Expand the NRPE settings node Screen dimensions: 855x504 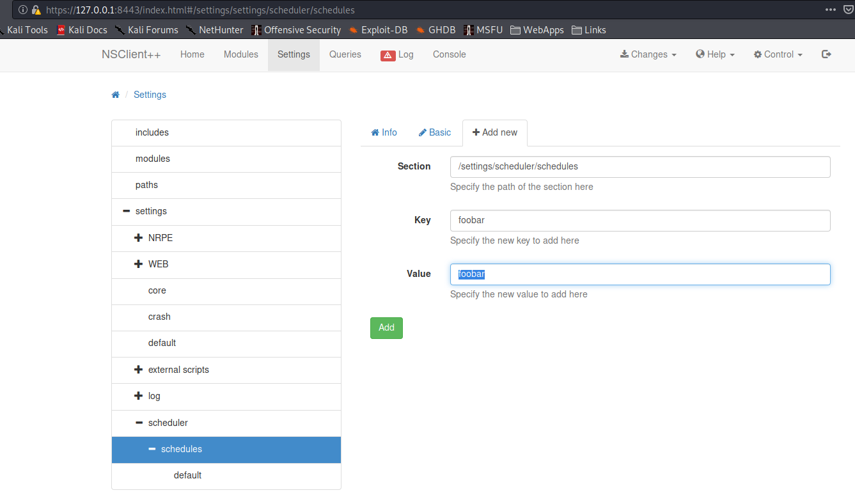tap(138, 237)
